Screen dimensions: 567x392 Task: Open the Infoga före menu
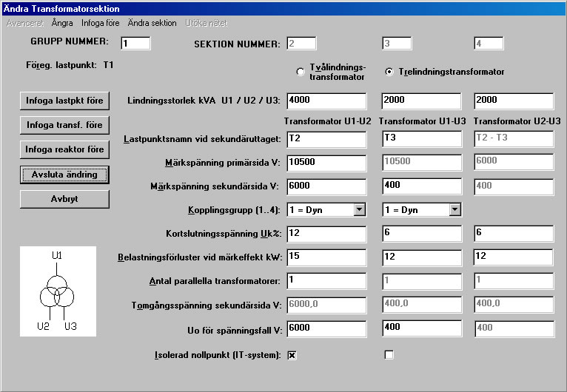click(100, 23)
